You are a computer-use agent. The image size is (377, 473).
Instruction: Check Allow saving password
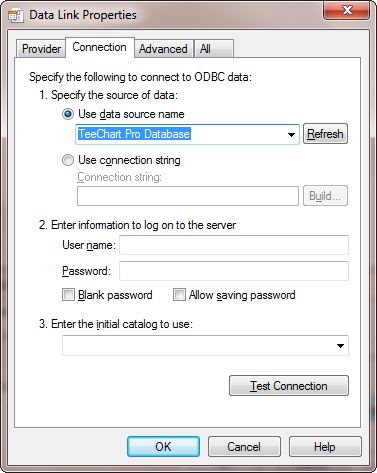tap(179, 295)
